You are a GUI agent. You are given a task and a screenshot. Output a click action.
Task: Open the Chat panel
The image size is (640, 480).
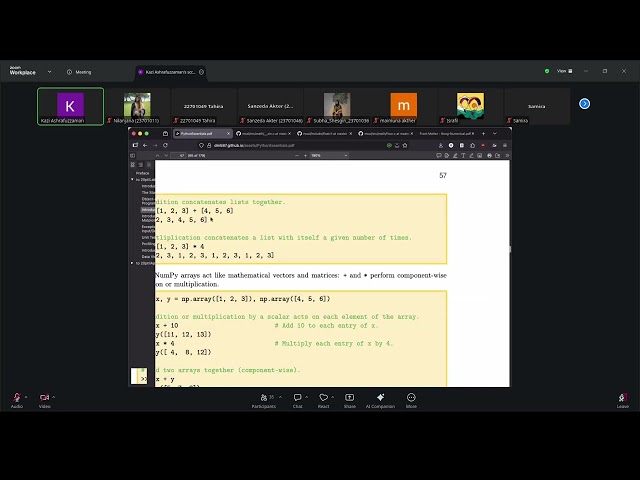point(297,398)
